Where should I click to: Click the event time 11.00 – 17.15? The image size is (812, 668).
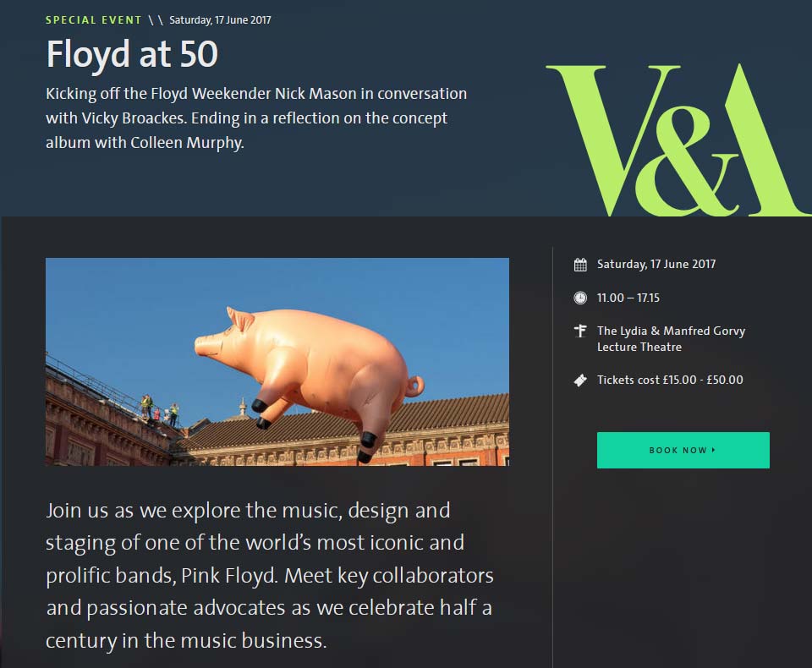(x=628, y=298)
